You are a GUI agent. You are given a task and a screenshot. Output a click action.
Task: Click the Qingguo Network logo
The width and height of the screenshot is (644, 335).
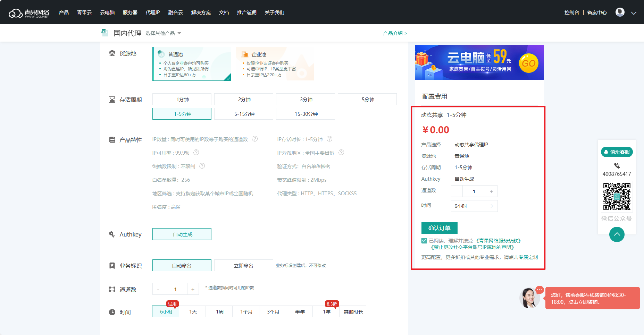click(x=29, y=13)
